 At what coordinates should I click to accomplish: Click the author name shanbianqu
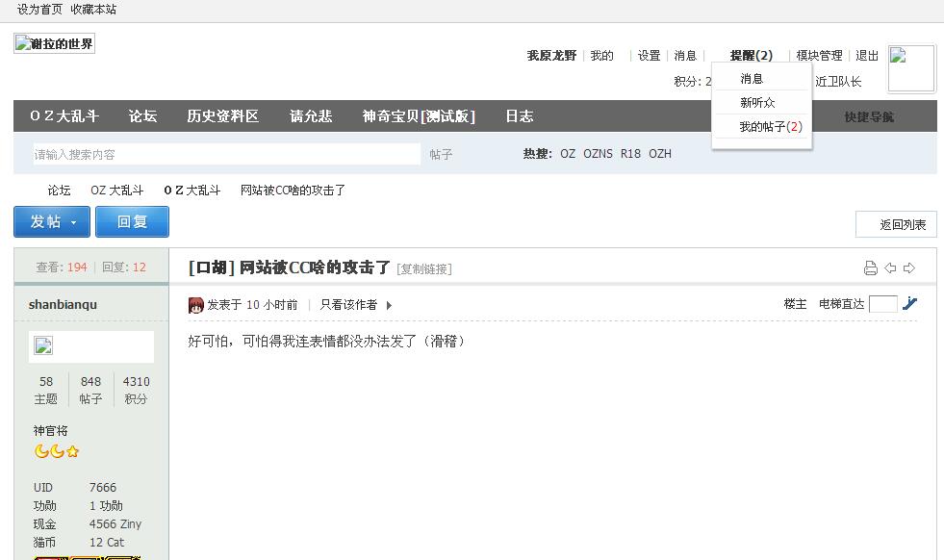[x=63, y=305]
